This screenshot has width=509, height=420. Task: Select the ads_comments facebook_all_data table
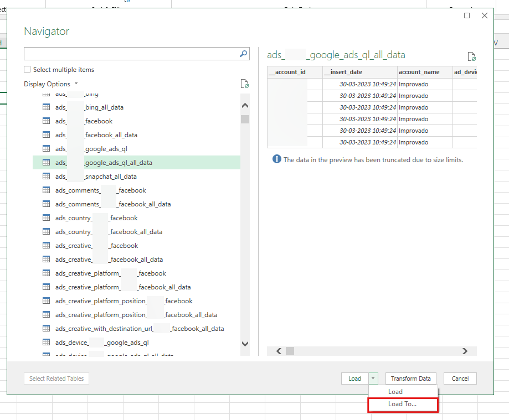(x=136, y=204)
